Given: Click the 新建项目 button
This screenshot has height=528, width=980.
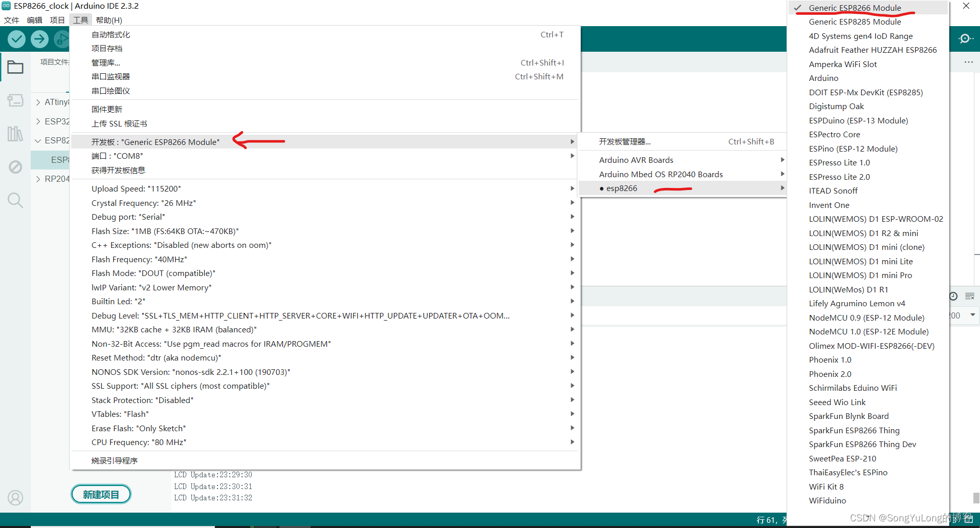Looking at the screenshot, I should [x=101, y=494].
